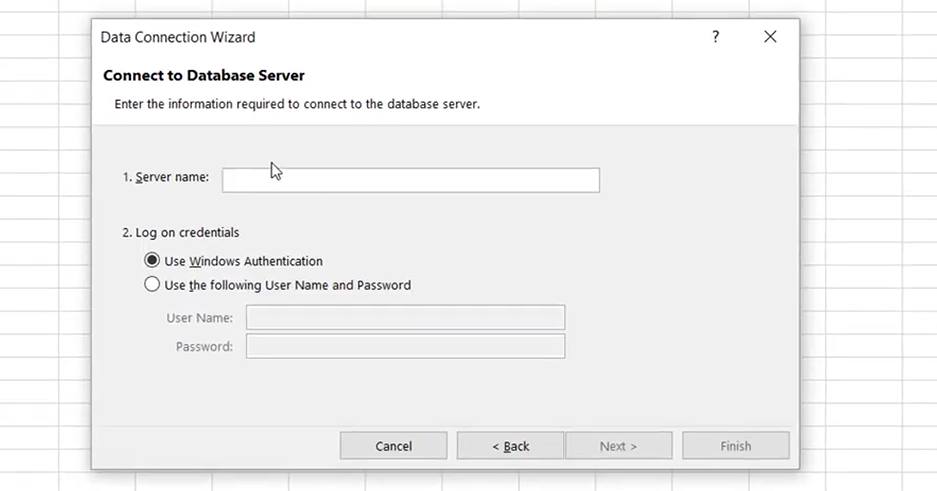937x491 pixels.
Task: Click the Data Connection Wizard title bar
Action: 400,37
